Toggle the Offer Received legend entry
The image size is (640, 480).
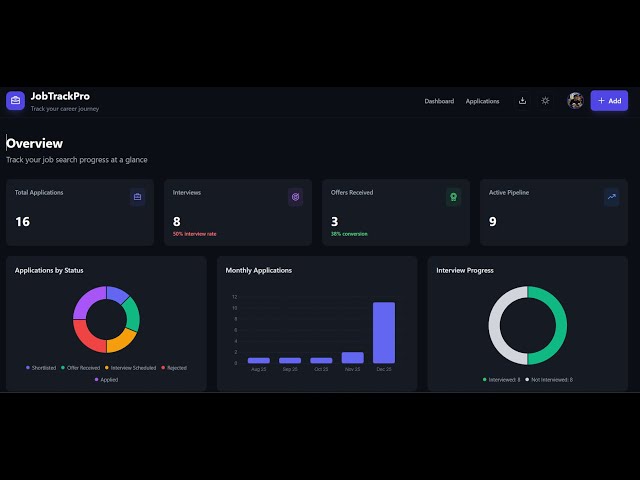coord(80,368)
